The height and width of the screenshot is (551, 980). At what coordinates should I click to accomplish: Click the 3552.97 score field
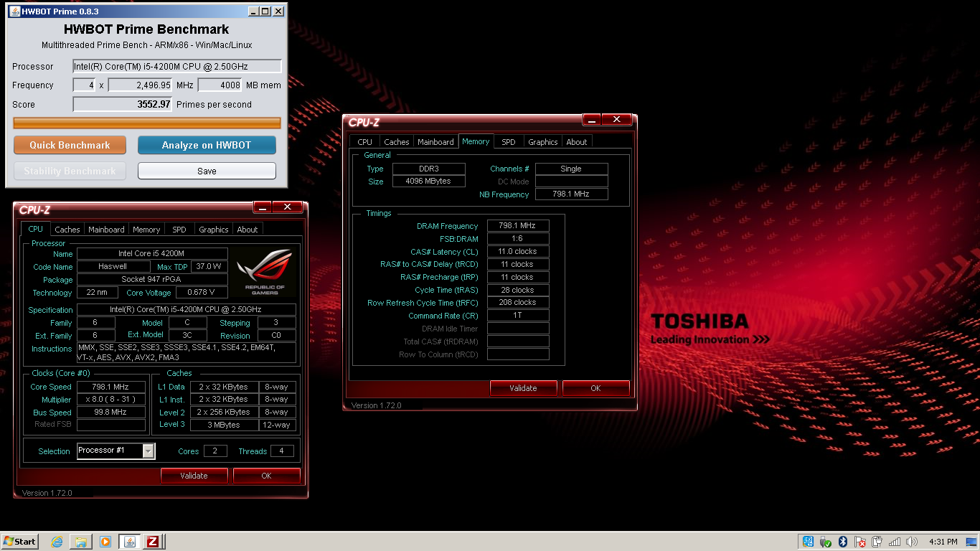click(123, 104)
